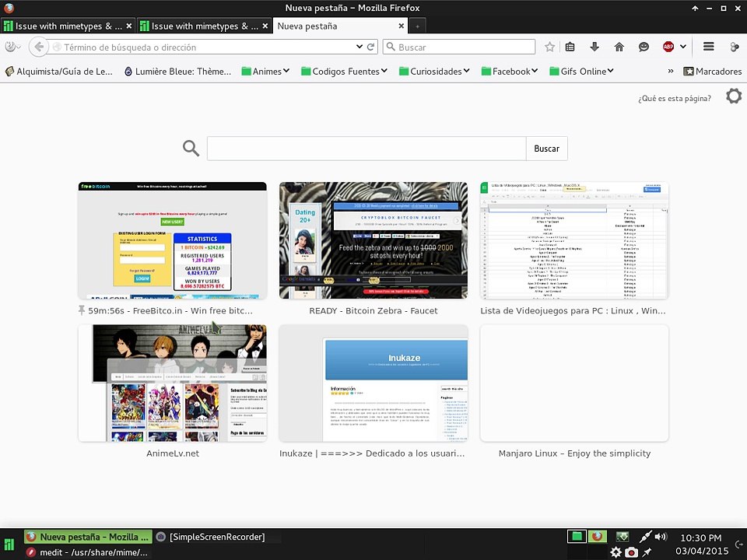Expand the Curiosidades bookmarks folder
This screenshot has height=560, width=747.
pyautogui.click(x=434, y=71)
